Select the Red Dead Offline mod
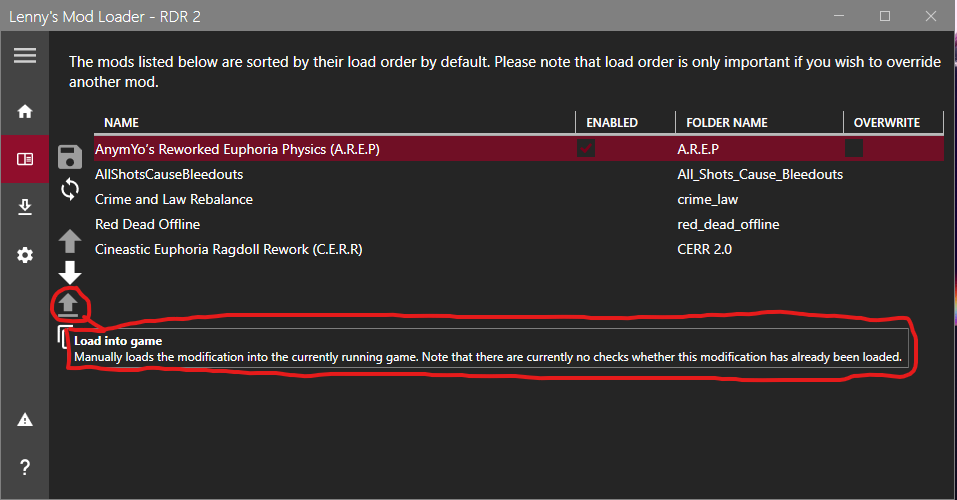This screenshot has height=500, width=957. [148, 224]
